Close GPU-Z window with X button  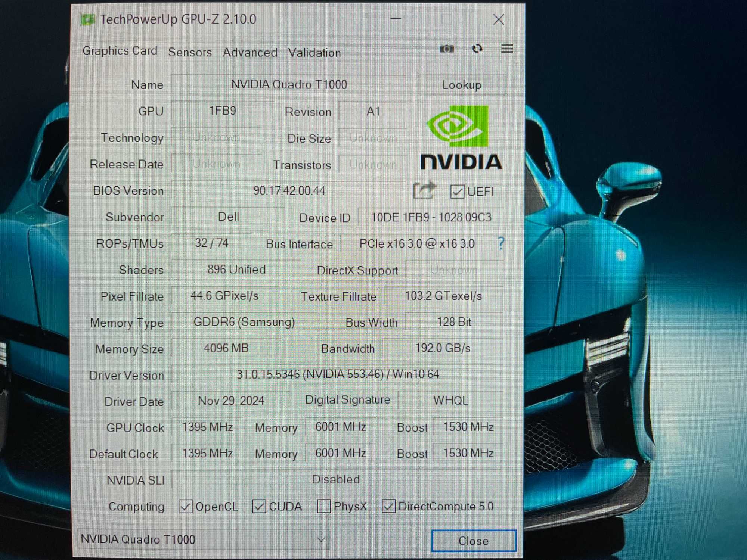click(499, 19)
